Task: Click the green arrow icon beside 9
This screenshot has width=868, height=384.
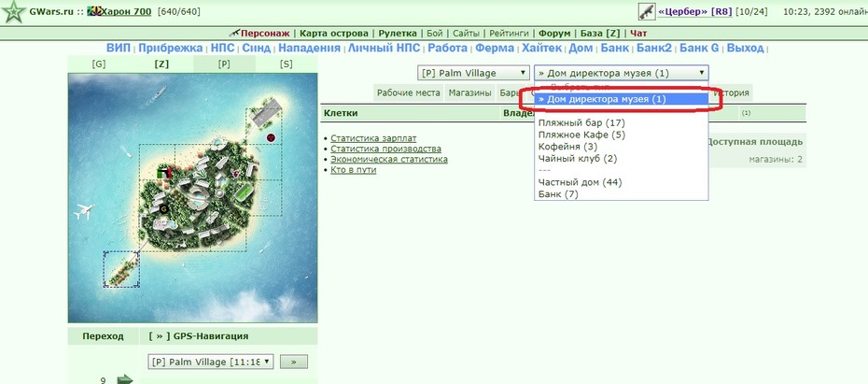Action: click(125, 379)
